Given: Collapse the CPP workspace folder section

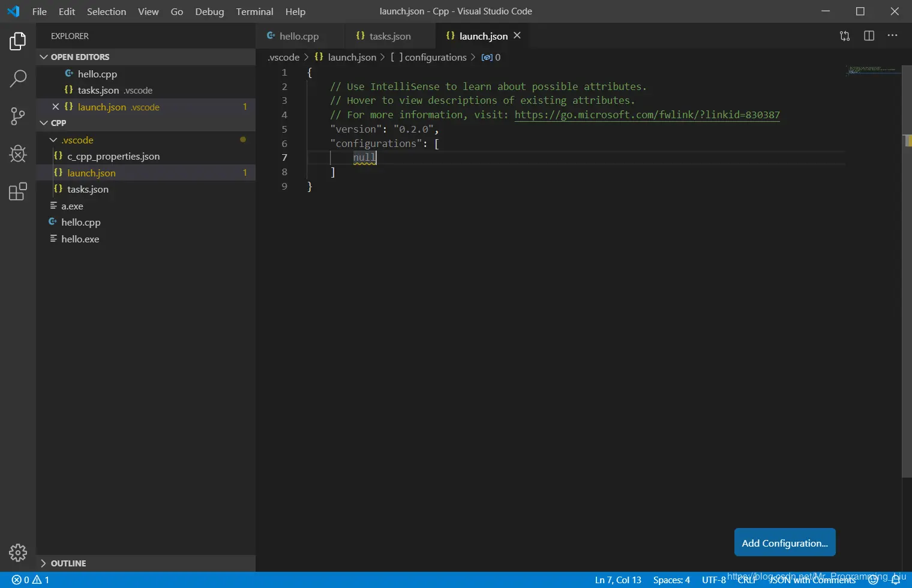Looking at the screenshot, I should pyautogui.click(x=146, y=123).
